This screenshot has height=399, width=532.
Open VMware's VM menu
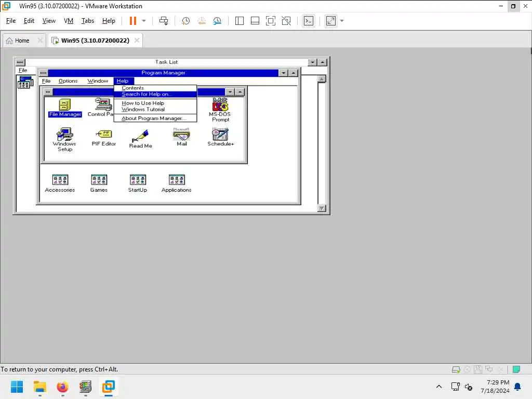pos(69,21)
